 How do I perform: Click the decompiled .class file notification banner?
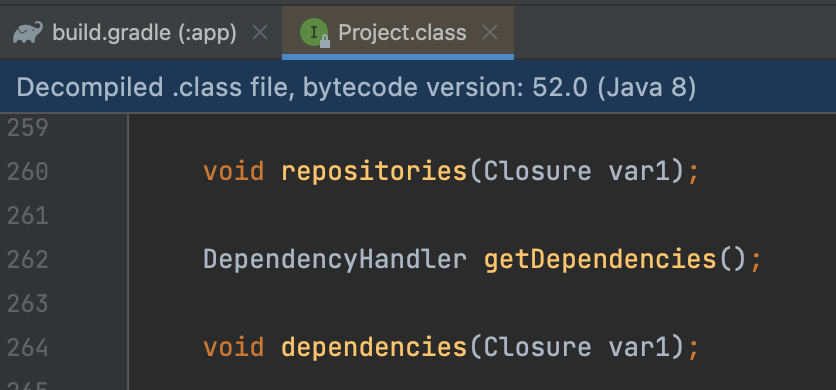point(418,87)
